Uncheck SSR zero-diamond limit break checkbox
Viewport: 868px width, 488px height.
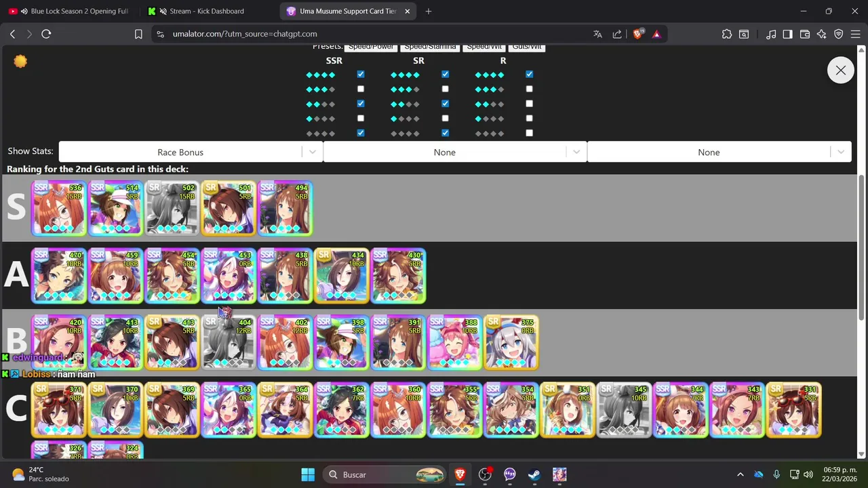pos(360,133)
